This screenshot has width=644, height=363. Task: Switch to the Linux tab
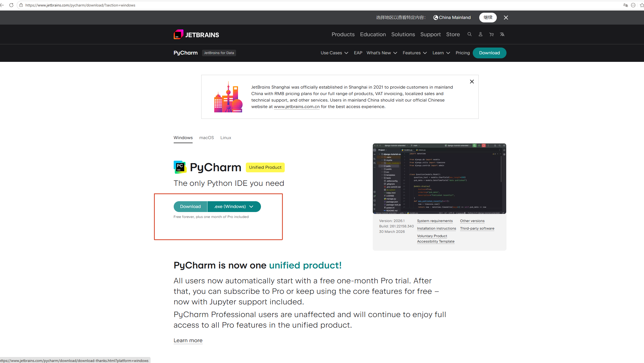226,138
